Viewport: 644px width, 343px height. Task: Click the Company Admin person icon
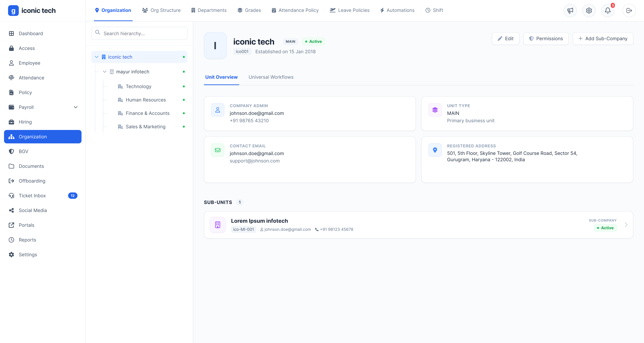pyautogui.click(x=218, y=110)
